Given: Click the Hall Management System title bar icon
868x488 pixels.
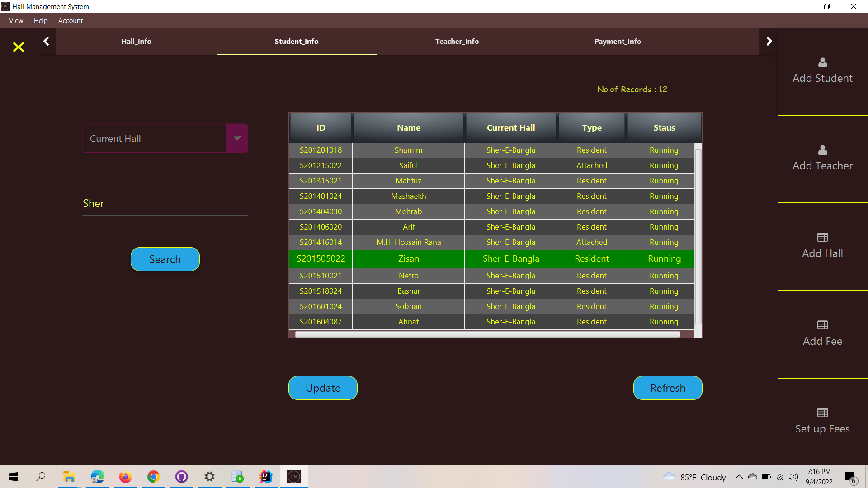Looking at the screenshot, I should click(x=5, y=6).
